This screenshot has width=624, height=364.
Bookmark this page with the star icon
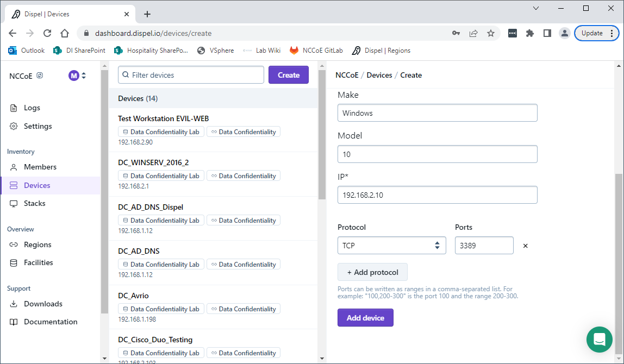(x=491, y=33)
